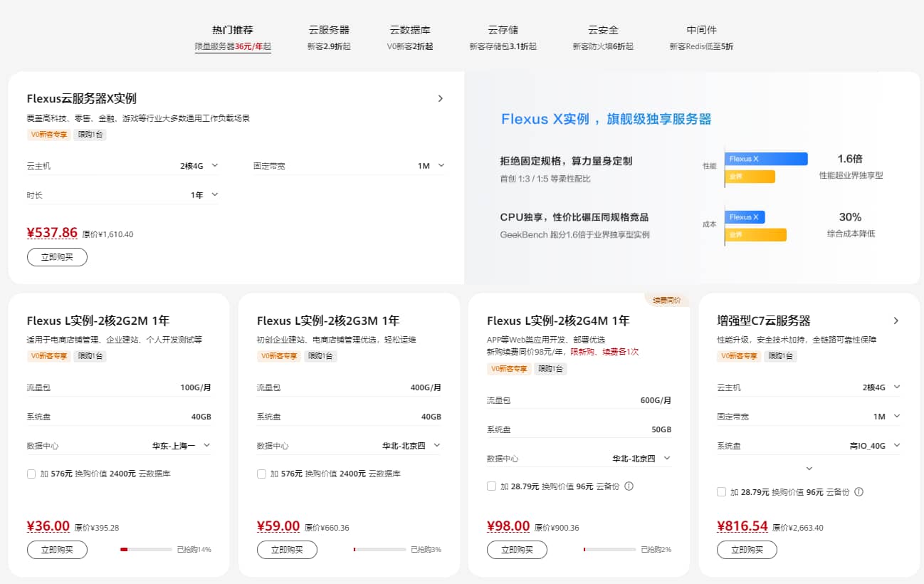The image size is (924, 584).
Task: Open 固定带宽 1M dropdown in Flexus X card
Action: 431,166
